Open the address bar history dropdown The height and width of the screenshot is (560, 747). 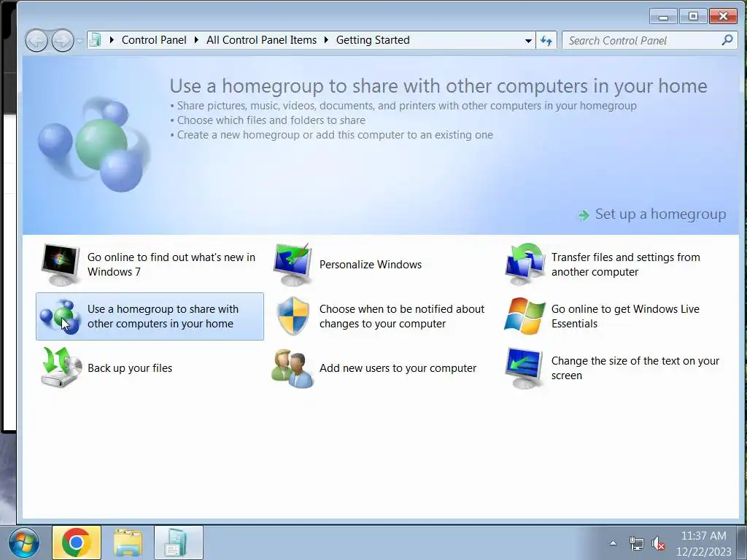tap(528, 41)
